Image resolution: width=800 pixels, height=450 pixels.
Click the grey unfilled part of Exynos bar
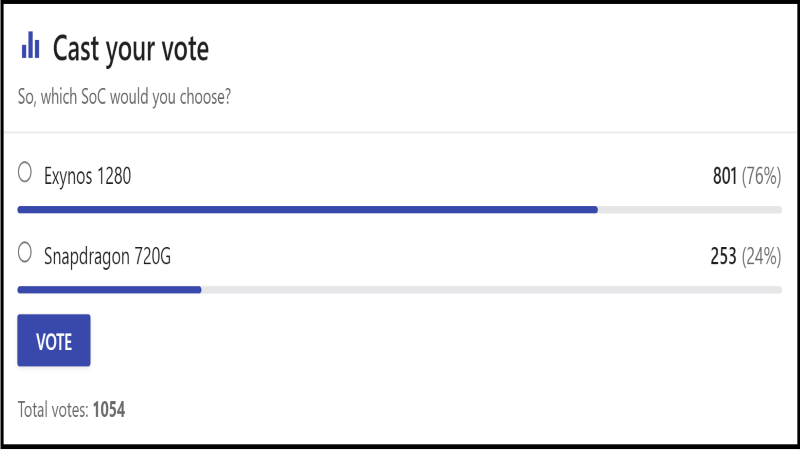(690, 210)
